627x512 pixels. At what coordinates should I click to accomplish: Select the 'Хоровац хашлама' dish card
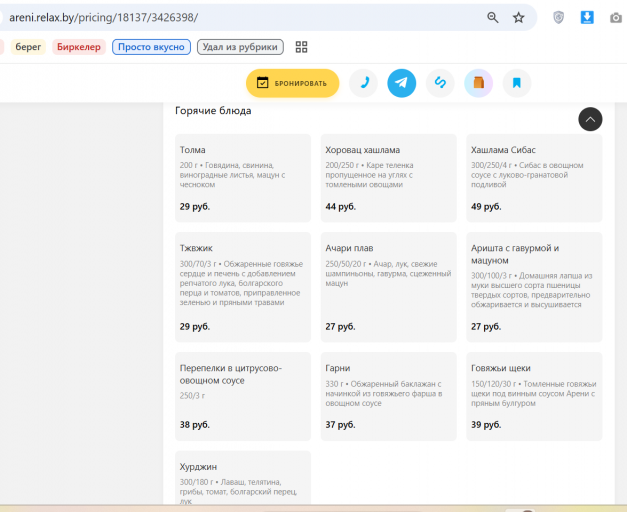[x=389, y=178]
